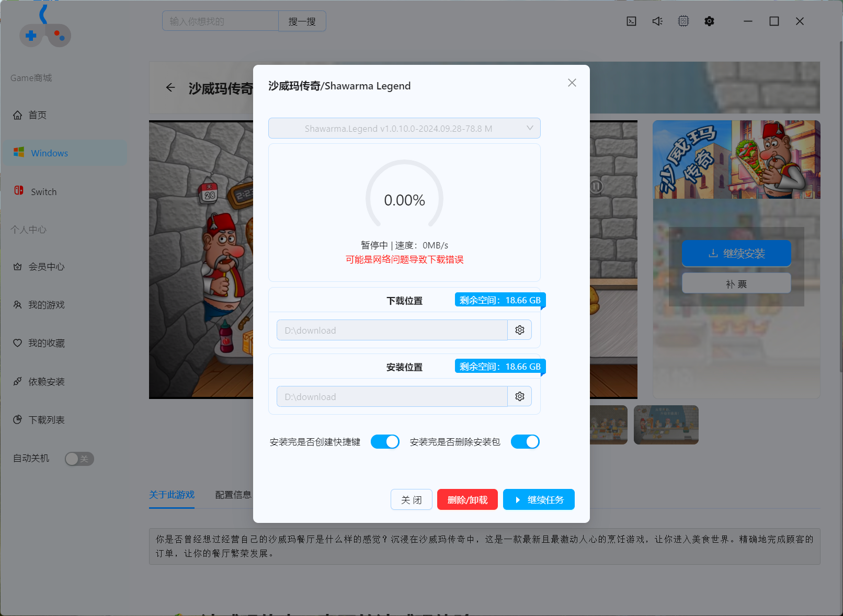This screenshot has width=843, height=616.
Task: Click the 个人中心 sidebar heading
Action: click(x=29, y=230)
